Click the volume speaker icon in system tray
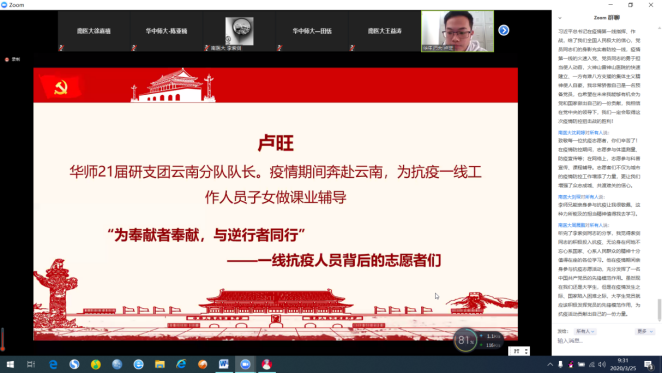Screen dimensions: 663x373 tap(602, 365)
